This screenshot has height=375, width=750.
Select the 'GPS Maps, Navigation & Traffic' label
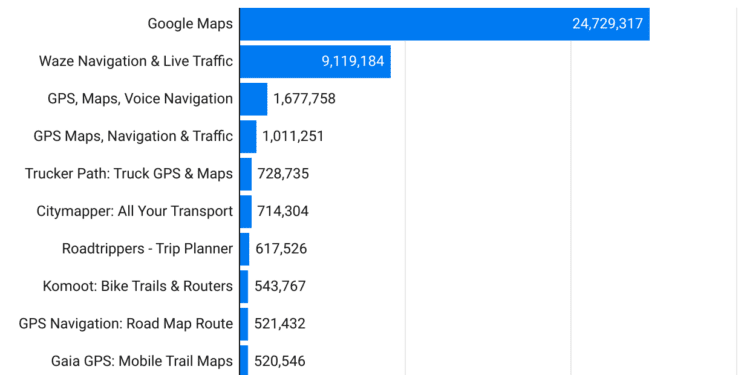[133, 136]
